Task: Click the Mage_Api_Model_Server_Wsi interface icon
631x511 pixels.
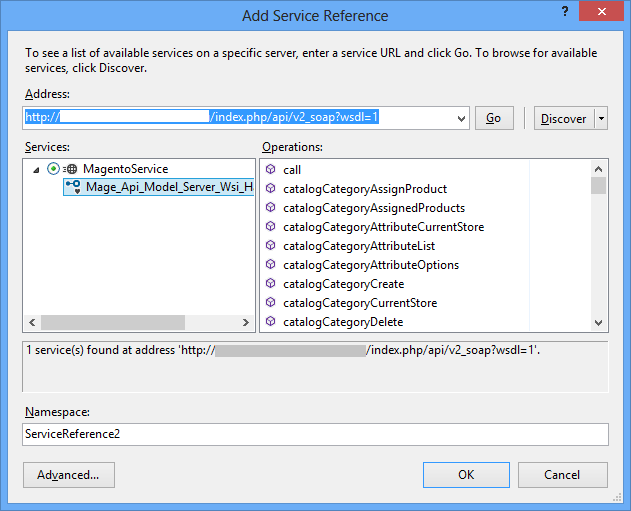Action: coord(72,186)
